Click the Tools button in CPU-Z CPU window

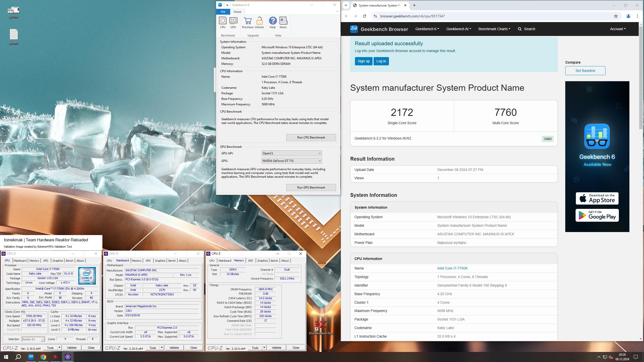[50, 348]
